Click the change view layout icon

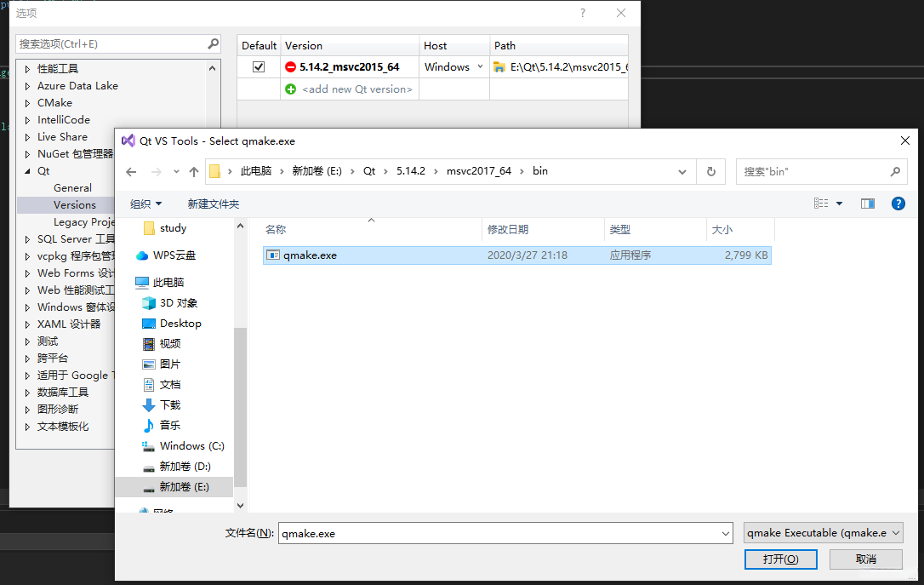(x=821, y=204)
